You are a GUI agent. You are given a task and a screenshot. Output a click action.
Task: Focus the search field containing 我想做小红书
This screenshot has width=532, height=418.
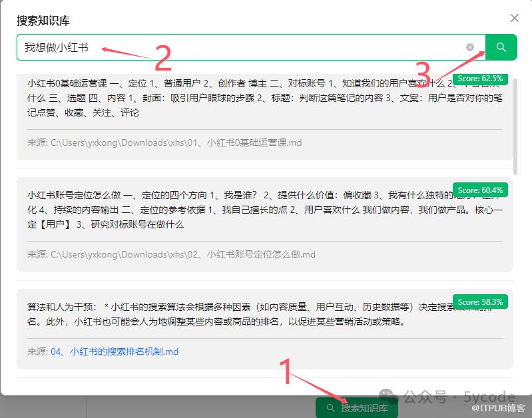coord(251,47)
